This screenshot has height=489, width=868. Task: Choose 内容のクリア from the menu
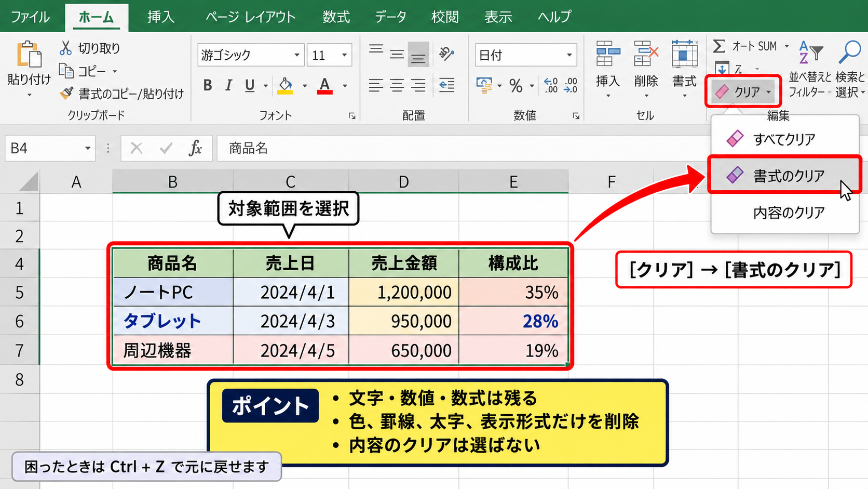point(785,213)
